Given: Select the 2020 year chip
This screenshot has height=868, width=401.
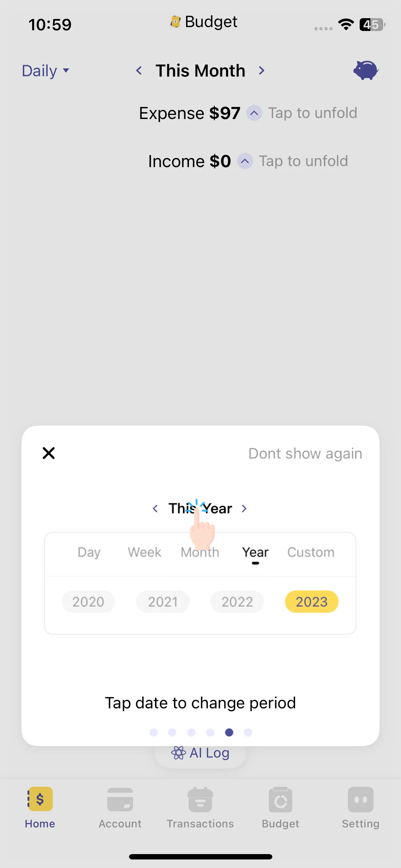Looking at the screenshot, I should [88, 602].
